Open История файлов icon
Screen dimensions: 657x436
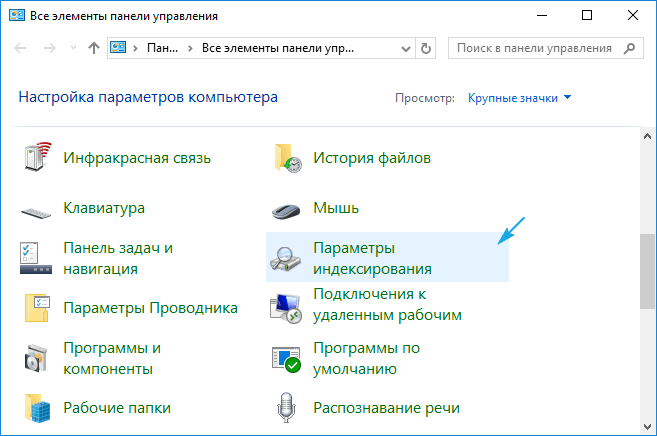click(287, 158)
